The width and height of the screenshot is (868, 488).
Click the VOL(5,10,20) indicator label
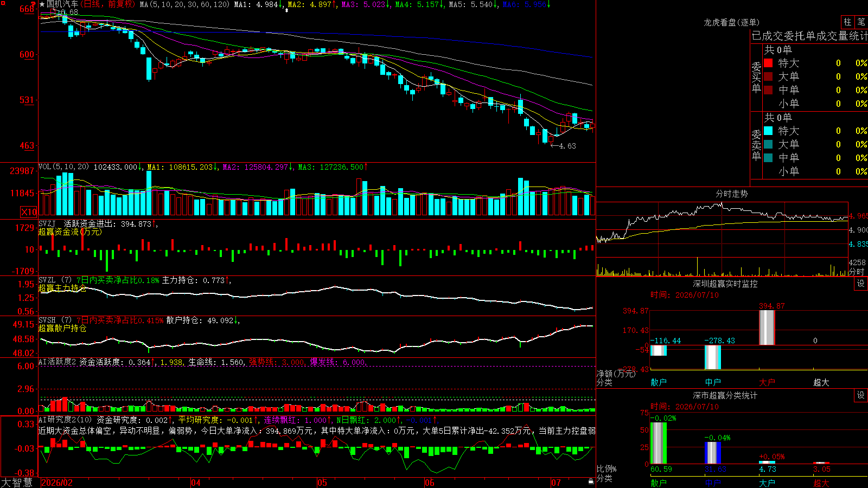[63, 167]
